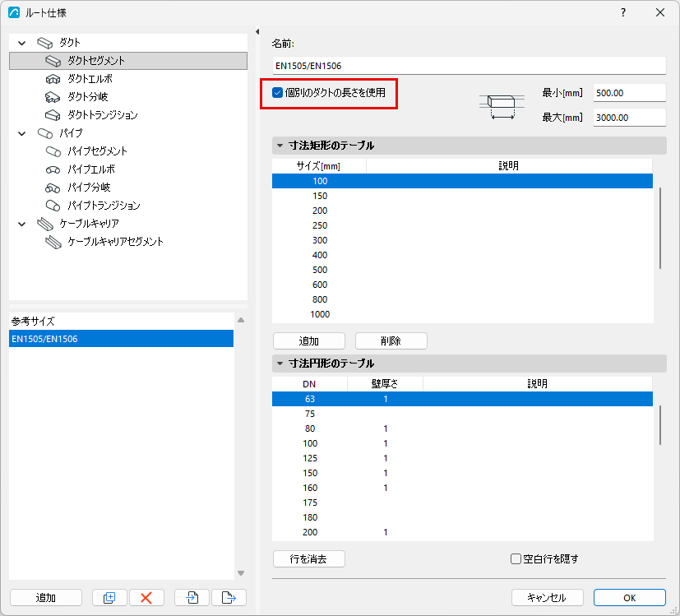Click the 最小[mm] value field
The width and height of the screenshot is (680, 616).
[629, 93]
